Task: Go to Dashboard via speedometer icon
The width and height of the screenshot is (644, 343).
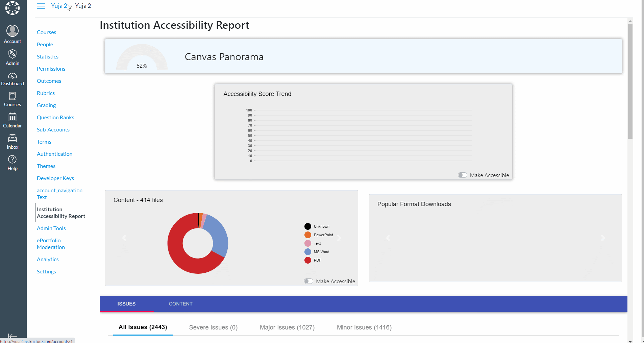Action: pyautogui.click(x=13, y=79)
